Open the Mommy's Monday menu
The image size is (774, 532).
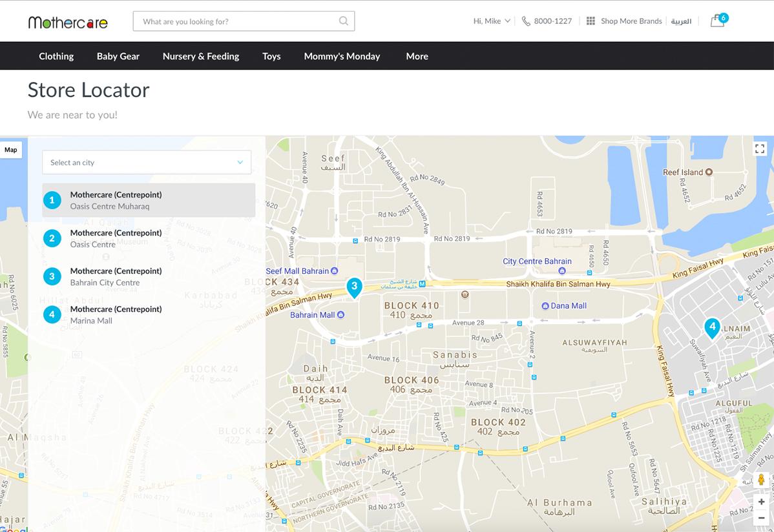point(342,56)
